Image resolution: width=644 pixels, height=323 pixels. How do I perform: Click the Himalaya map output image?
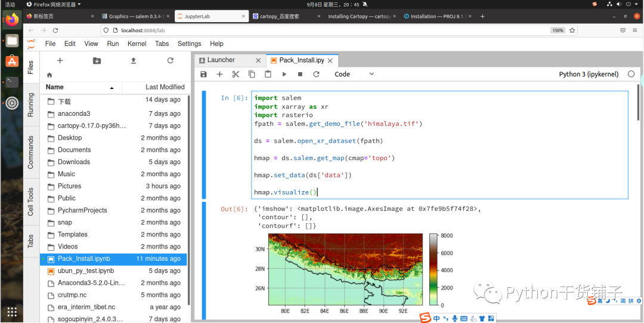(345, 270)
